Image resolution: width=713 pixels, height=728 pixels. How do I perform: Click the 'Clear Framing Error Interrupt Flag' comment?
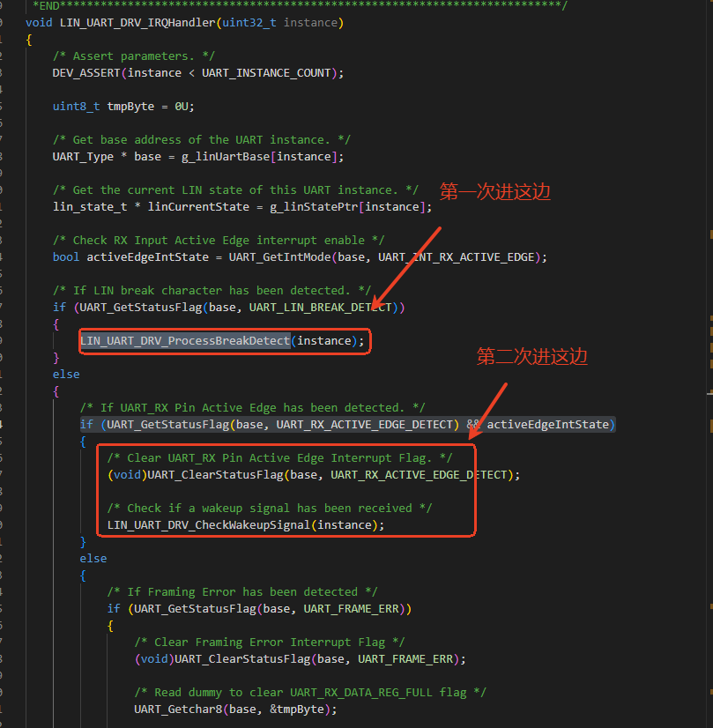tap(259, 642)
